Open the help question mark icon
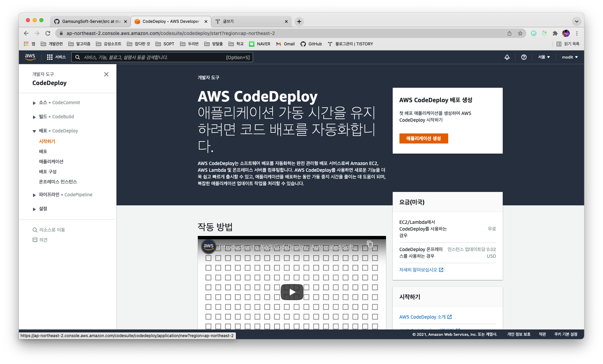Screen dimensions: 603x364 click(524, 57)
